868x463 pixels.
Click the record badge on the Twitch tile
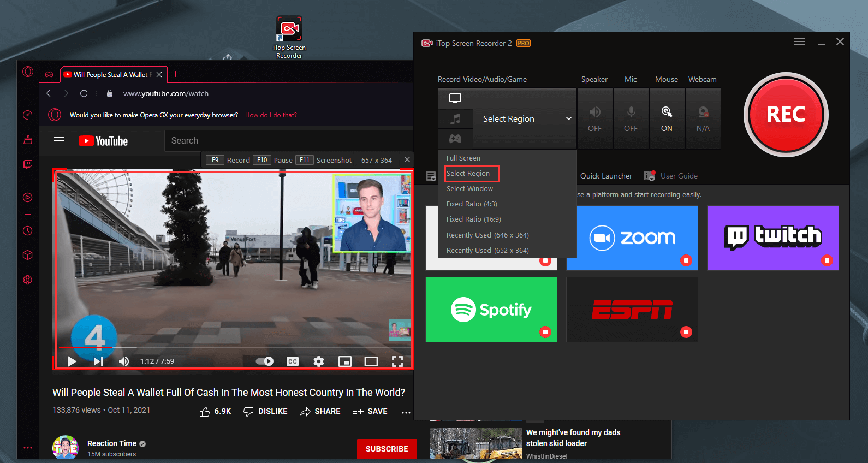click(x=827, y=260)
